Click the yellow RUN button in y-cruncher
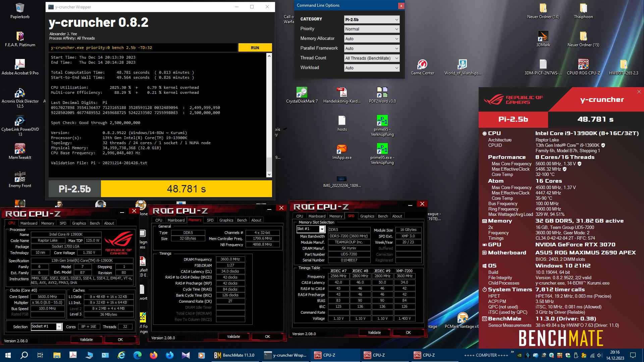Viewport: 644px width, 362px height. pyautogui.click(x=255, y=48)
